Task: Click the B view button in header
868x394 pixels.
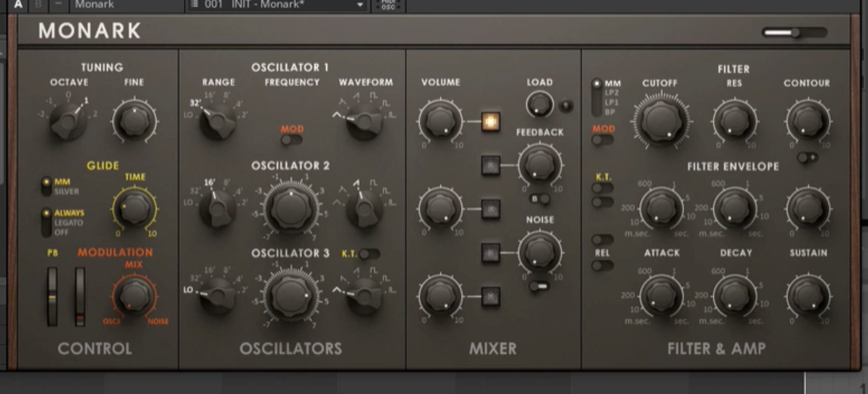Action: [38, 4]
